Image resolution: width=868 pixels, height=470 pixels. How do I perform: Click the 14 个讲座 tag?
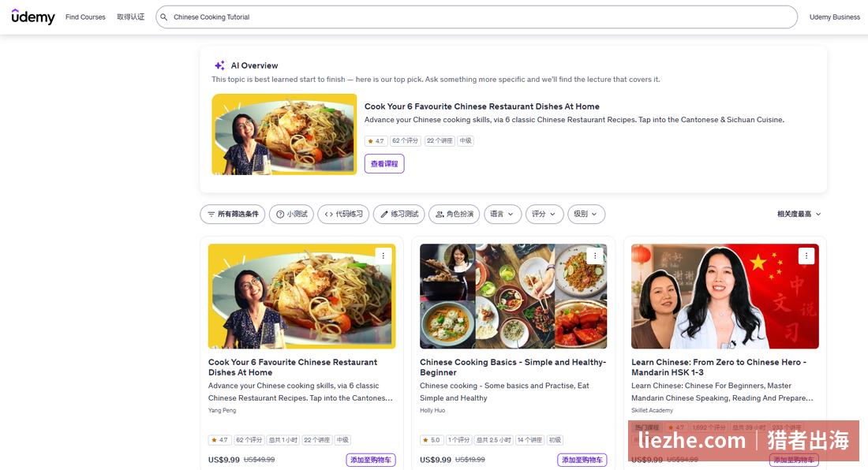[x=529, y=440]
